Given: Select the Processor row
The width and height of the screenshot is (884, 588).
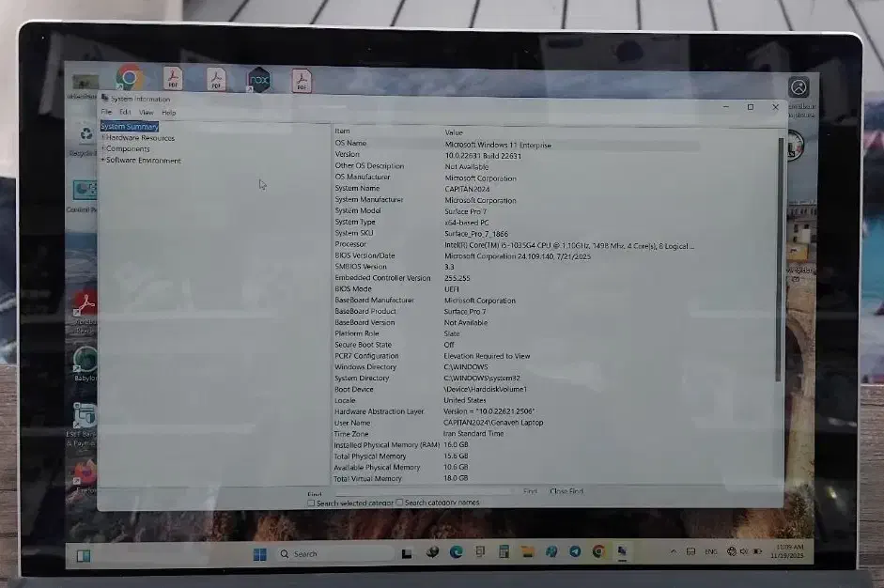Looking at the screenshot, I should [x=516, y=244].
